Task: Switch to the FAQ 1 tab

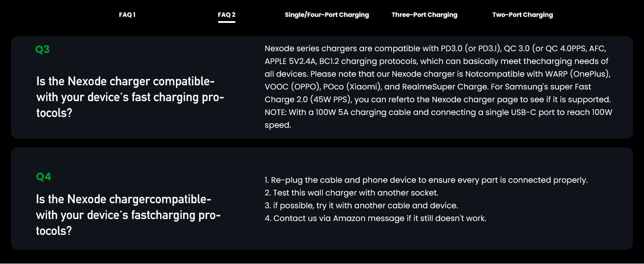Action: pyautogui.click(x=127, y=15)
